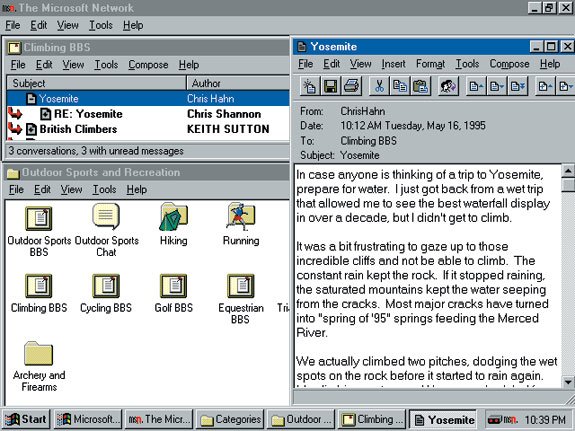Sort by the Author column header
575x431 pixels.
click(238, 83)
